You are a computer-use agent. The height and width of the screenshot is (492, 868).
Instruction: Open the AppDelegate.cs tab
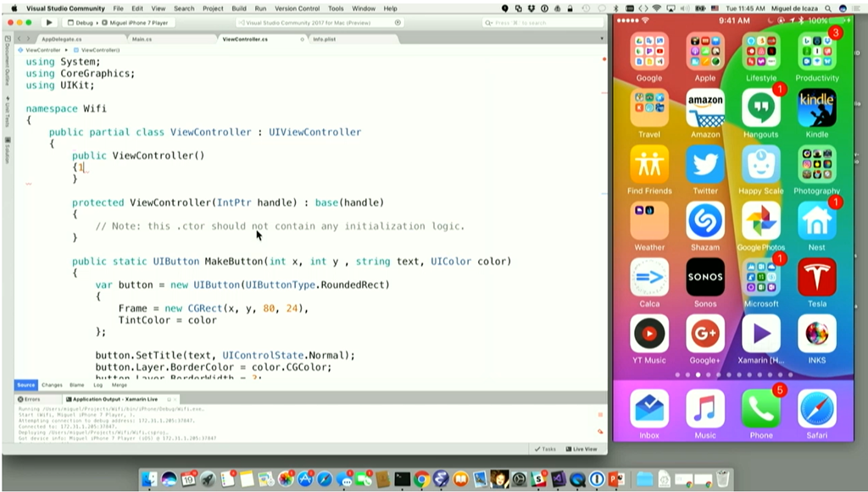point(61,39)
